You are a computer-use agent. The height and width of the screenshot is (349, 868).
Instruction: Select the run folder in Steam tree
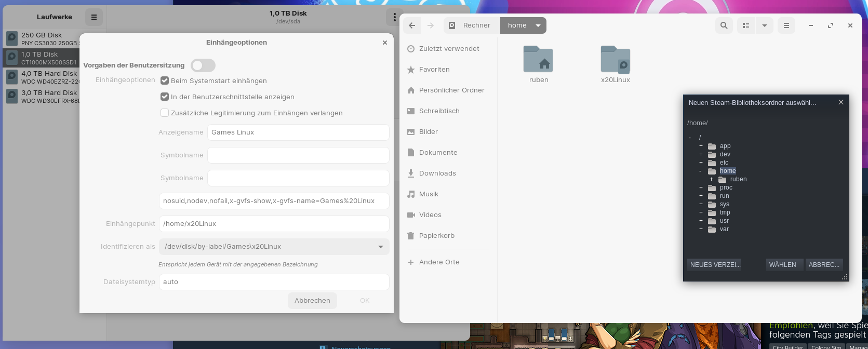pos(724,196)
